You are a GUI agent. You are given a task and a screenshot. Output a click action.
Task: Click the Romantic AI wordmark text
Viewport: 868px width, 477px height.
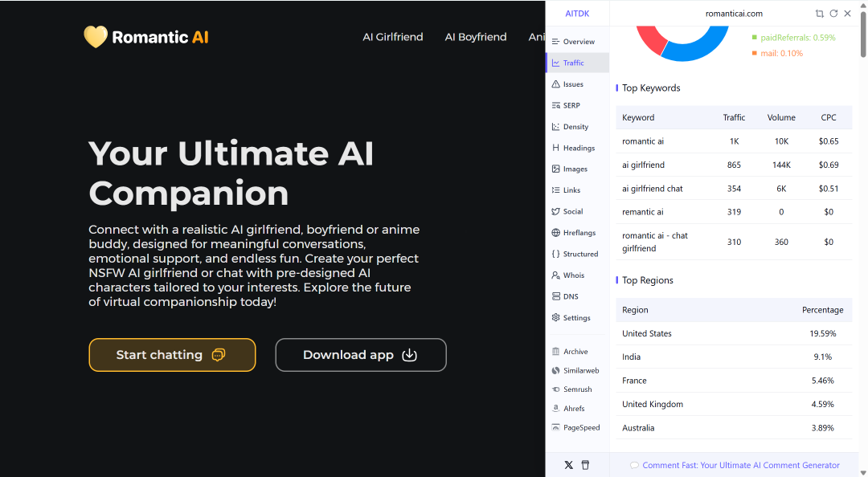[160, 37]
